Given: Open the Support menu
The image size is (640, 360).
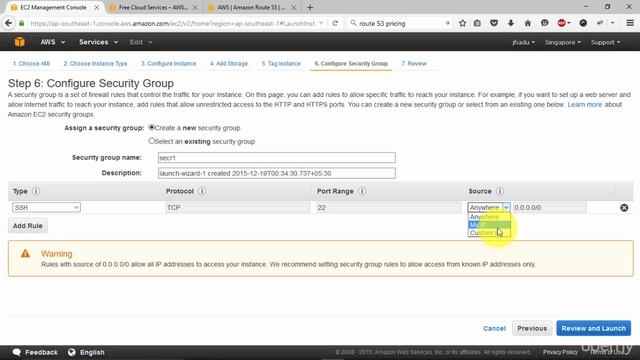Looking at the screenshot, I should click(x=605, y=42).
